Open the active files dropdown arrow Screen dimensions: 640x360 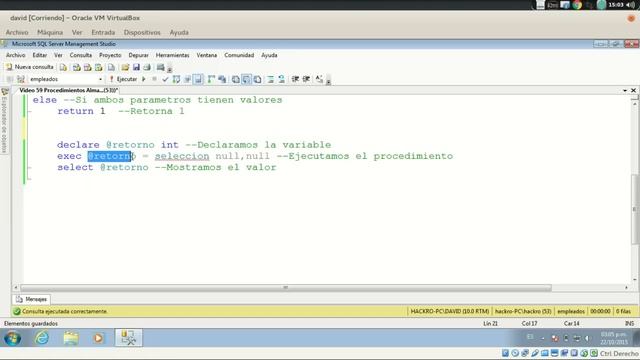625,91
